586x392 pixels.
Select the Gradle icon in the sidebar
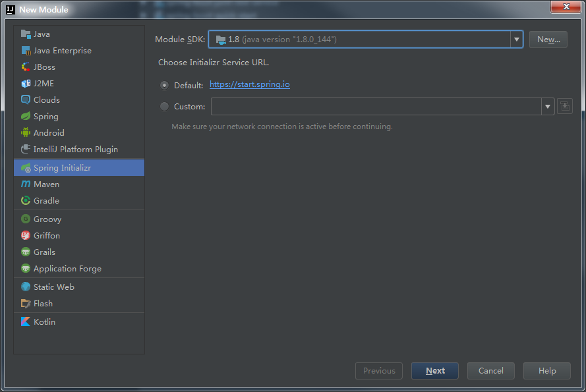[26, 201]
